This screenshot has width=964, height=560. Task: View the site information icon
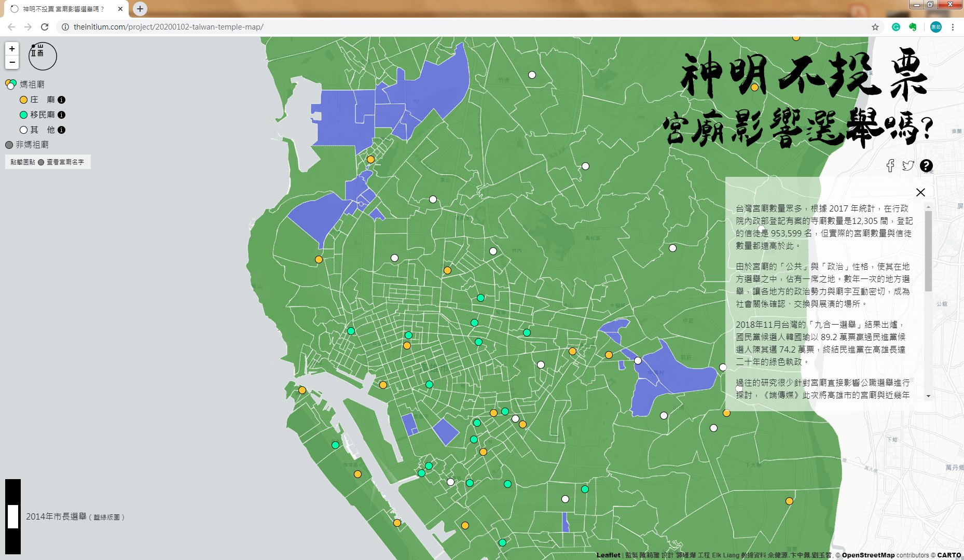(65, 27)
